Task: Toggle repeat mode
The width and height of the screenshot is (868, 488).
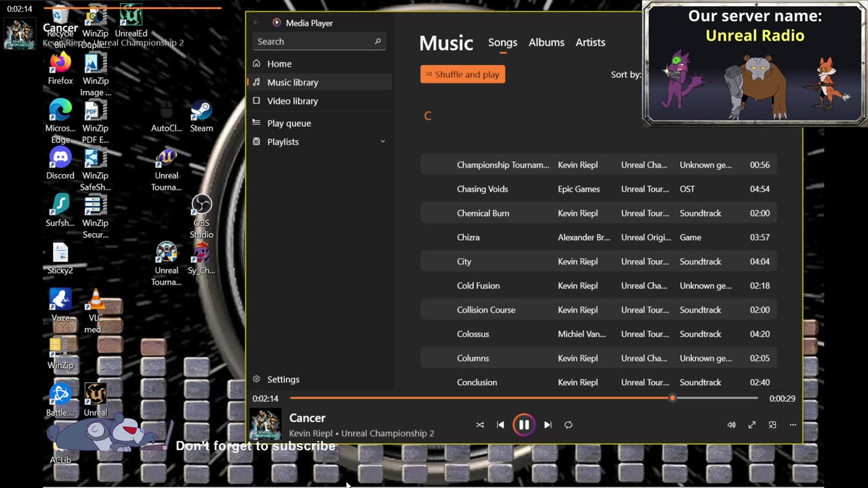Action: point(568,425)
